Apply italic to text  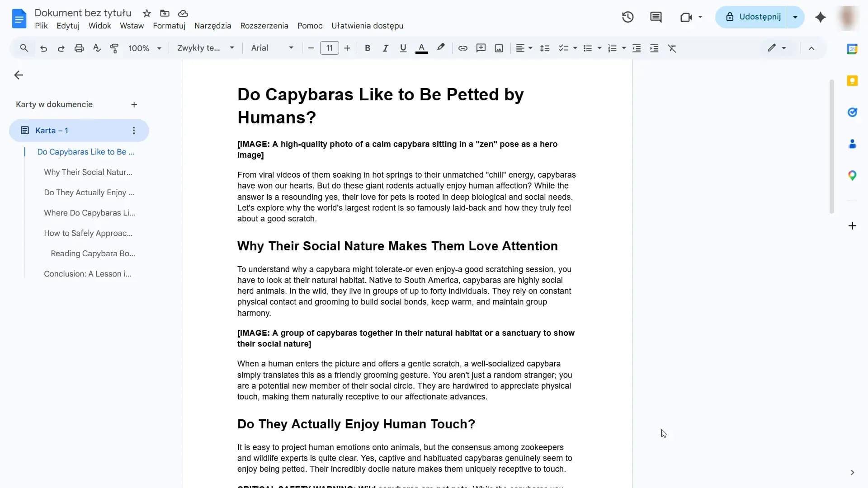385,48
